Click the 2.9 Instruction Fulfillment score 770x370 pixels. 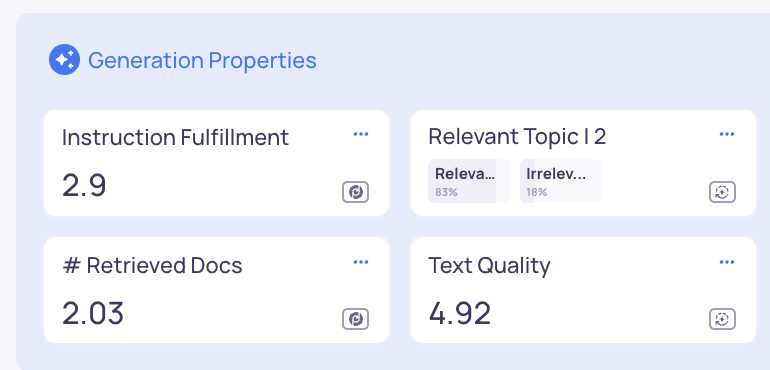point(84,186)
